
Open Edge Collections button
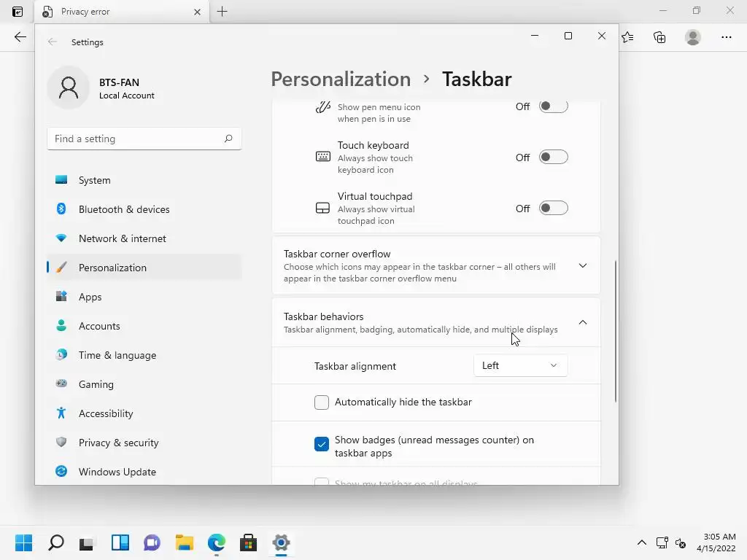pos(659,37)
